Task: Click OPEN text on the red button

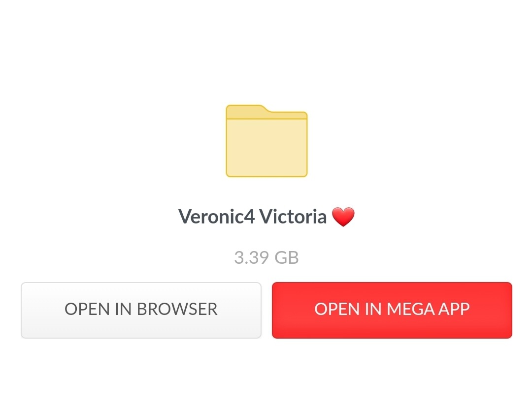Action: tap(337, 309)
